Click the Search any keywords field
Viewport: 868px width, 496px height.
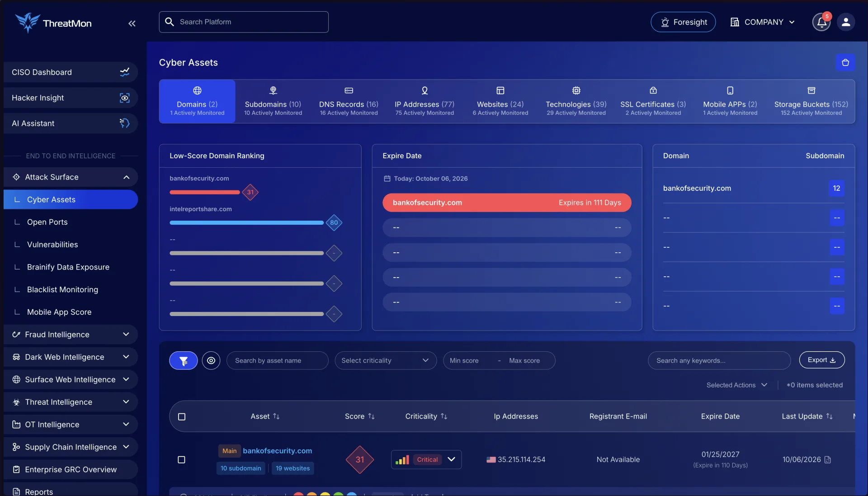719,360
